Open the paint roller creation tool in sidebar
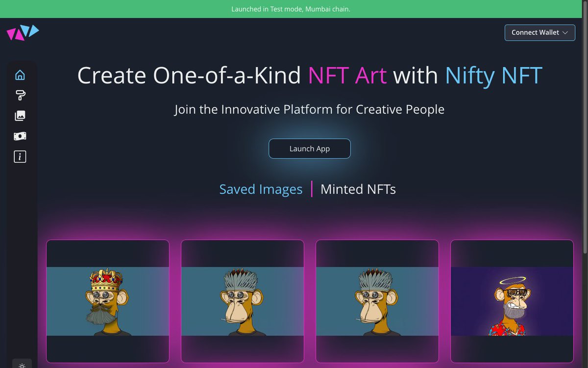Viewport: 588px width, 368px height. point(20,95)
